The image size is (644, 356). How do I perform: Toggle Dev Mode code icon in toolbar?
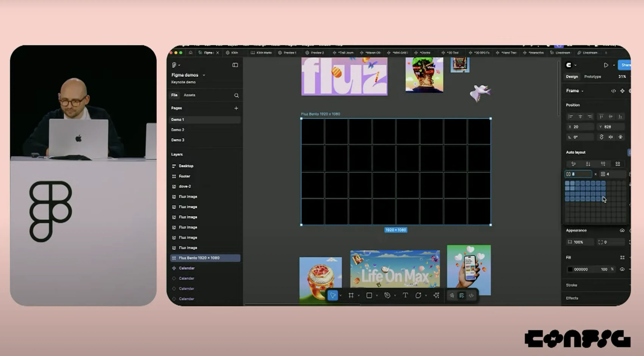coord(471,296)
